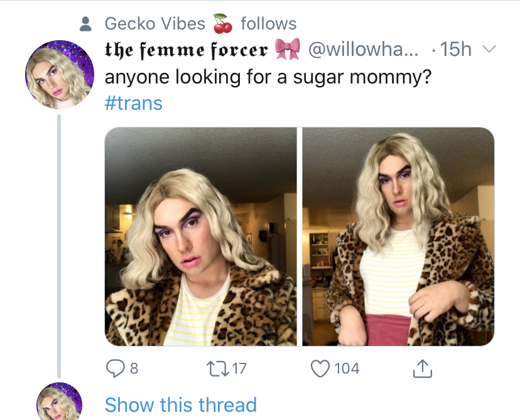
Task: Click 'Show this thread' link
Action: [181, 405]
